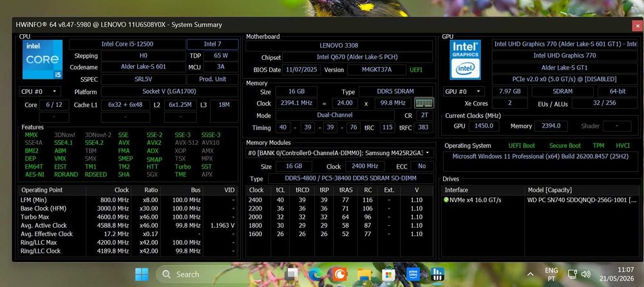Click the Turbo feature label
The height and width of the screenshot is (287, 644).
click(183, 167)
